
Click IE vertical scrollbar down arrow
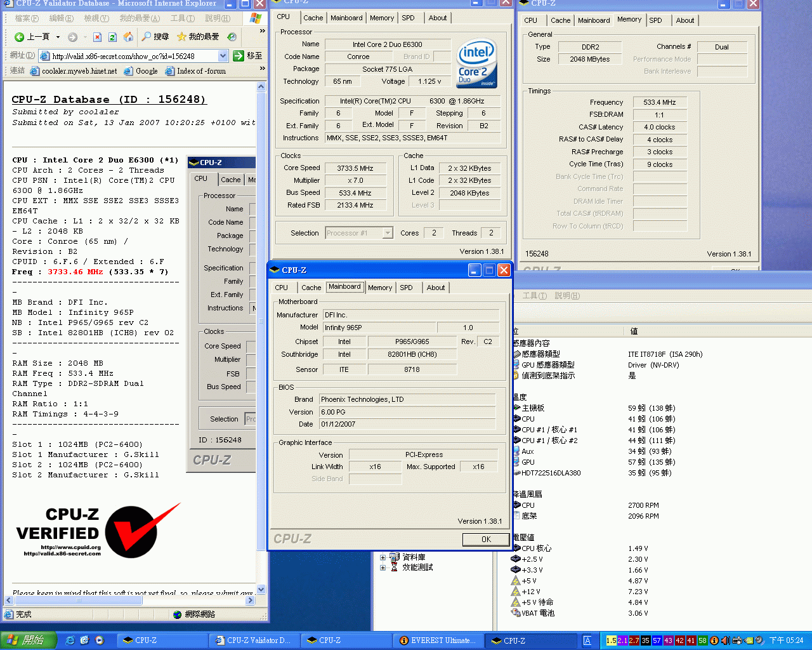[x=261, y=590]
